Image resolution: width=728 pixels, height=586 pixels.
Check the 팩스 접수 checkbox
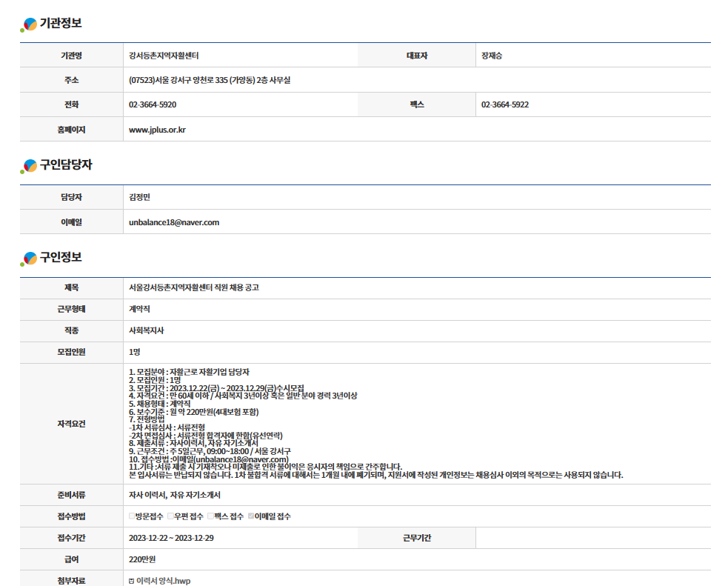pos(210,516)
